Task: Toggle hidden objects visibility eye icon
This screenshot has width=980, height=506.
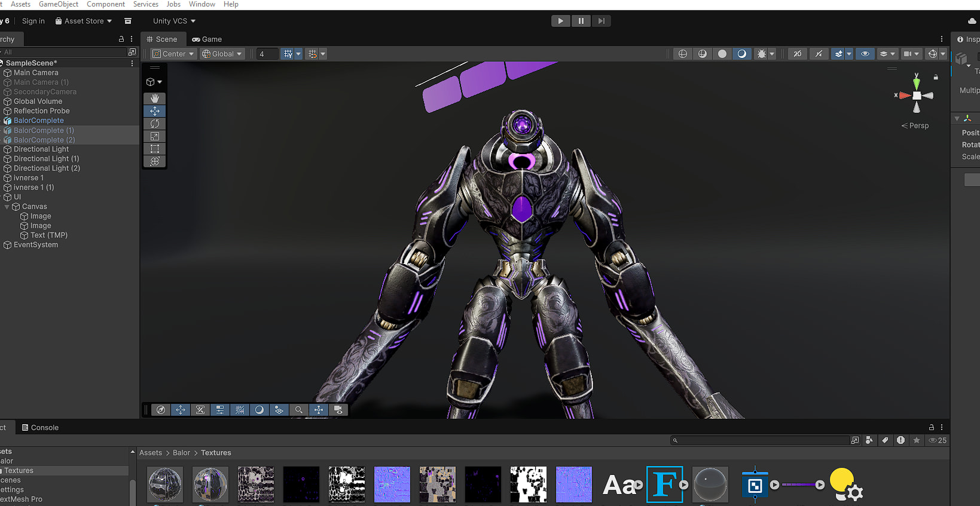Action: [x=865, y=54]
